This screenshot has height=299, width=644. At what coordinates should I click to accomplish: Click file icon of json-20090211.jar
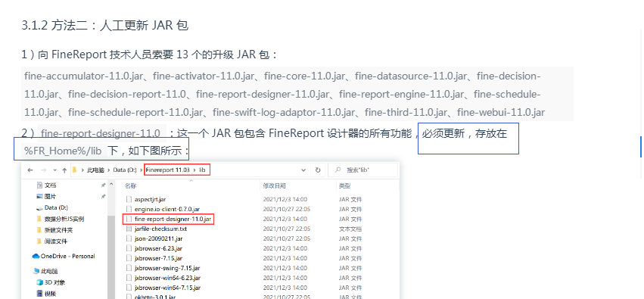(x=129, y=238)
